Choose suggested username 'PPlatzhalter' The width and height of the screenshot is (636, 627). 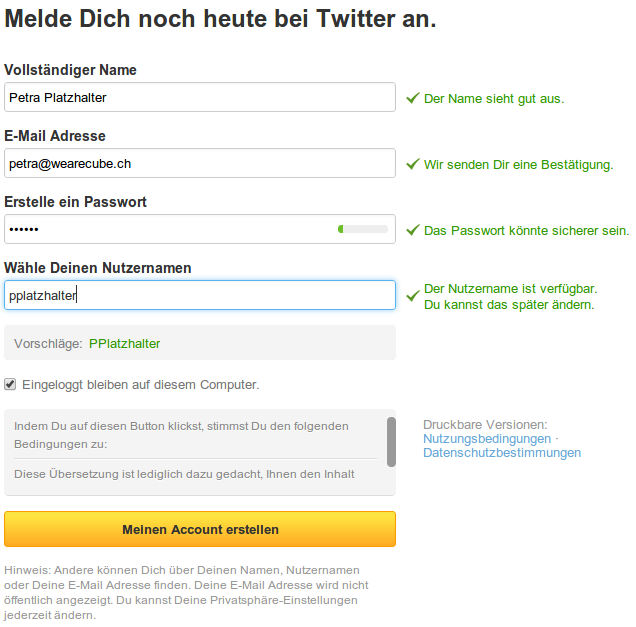(124, 343)
